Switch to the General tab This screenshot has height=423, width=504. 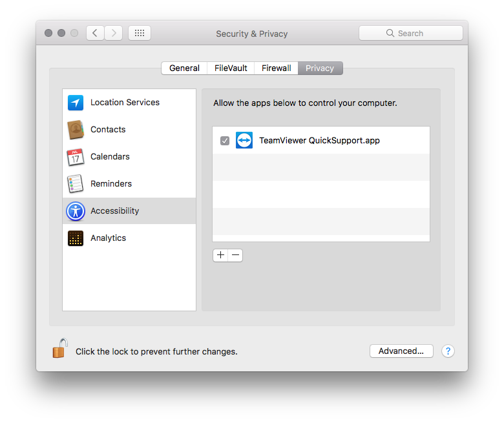coord(184,68)
